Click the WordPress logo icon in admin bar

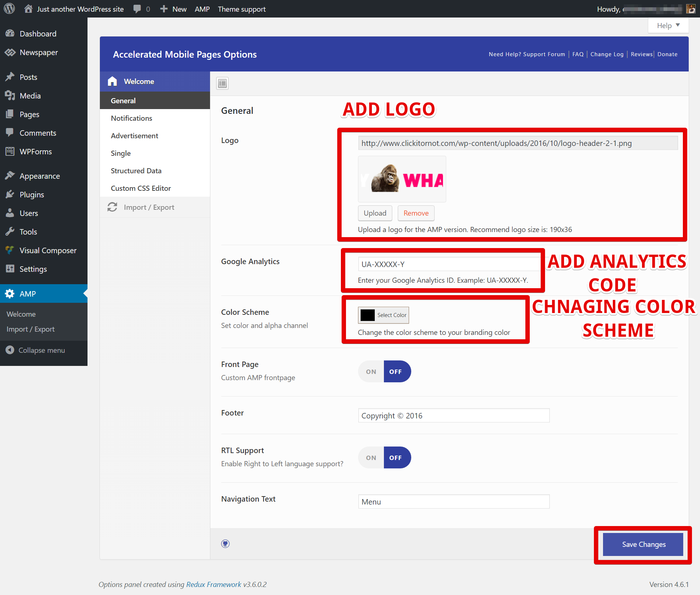point(9,9)
